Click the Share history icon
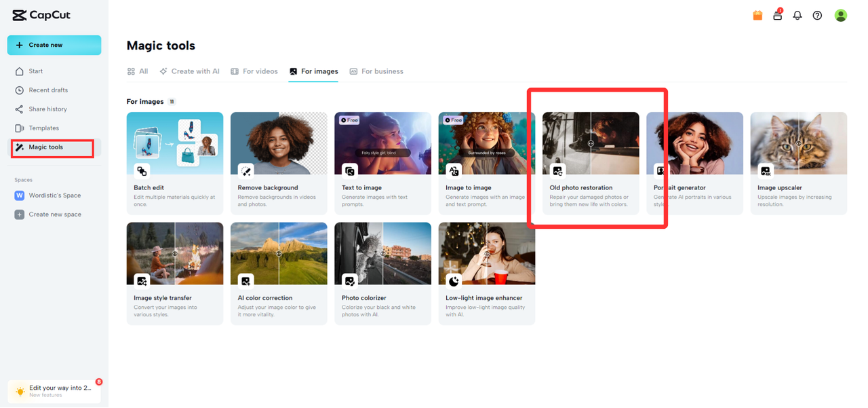This screenshot has width=868, height=408. pyautogui.click(x=20, y=109)
